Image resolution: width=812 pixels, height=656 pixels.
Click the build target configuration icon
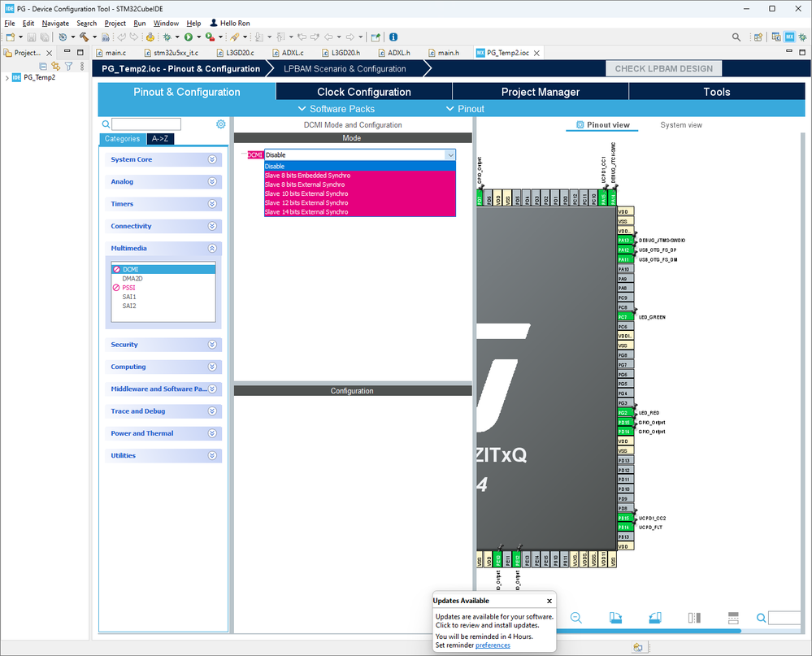(x=62, y=37)
